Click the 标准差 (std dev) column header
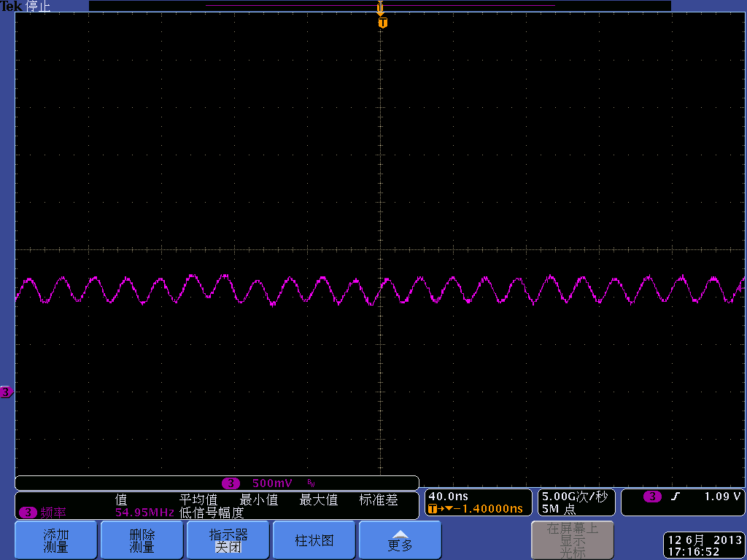The height and width of the screenshot is (560, 747). point(379,499)
